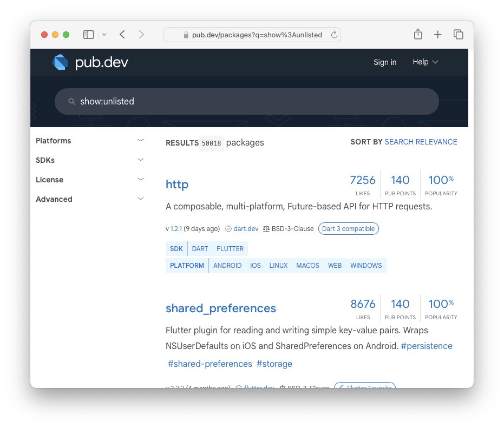Change sort order via SEARCH RELEVANCE
The image size is (504, 428).
coord(421,142)
